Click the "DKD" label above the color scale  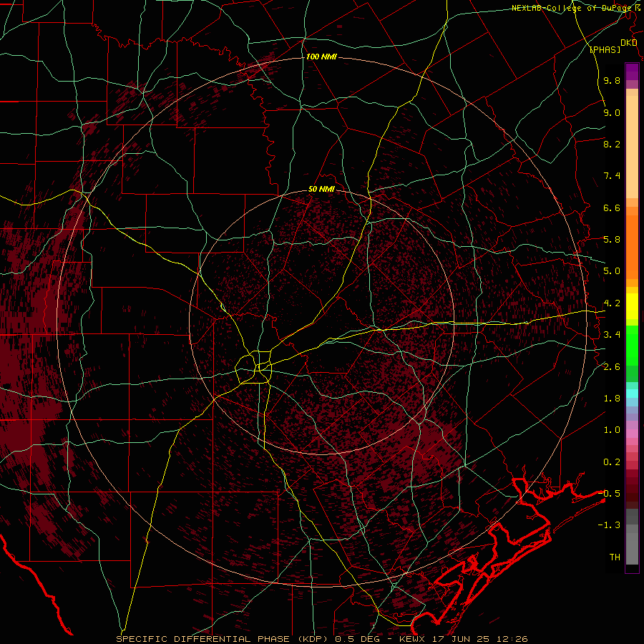[x=628, y=43]
